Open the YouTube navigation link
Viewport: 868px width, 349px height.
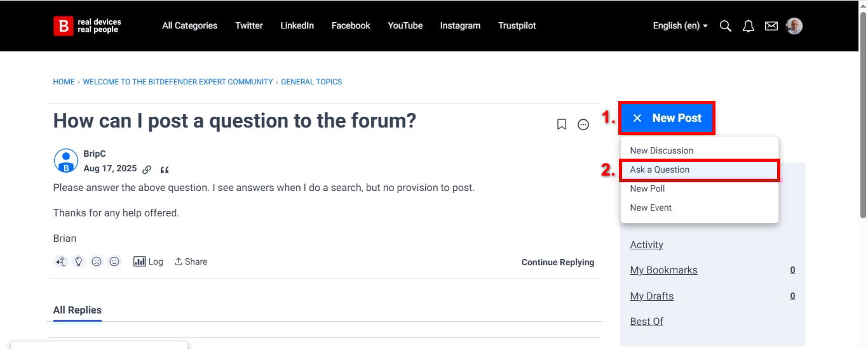click(x=405, y=26)
